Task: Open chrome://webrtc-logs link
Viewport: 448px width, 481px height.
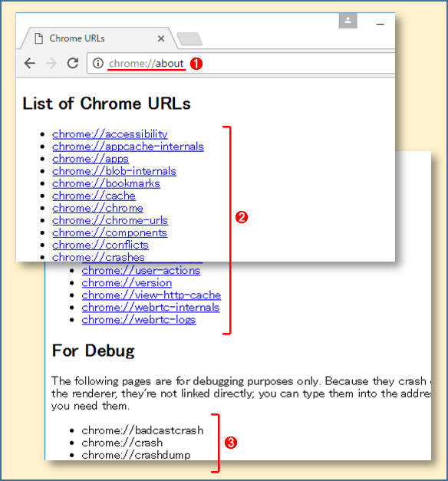Action: pyautogui.click(x=139, y=320)
